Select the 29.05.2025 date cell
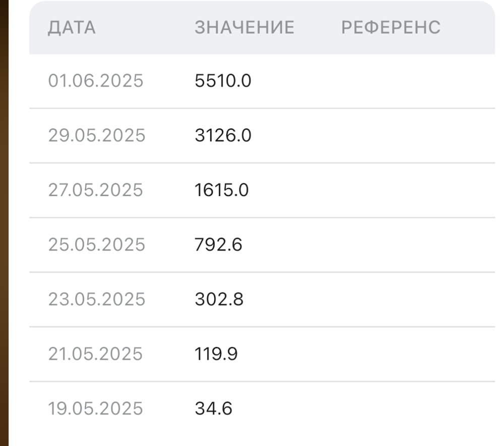This screenshot has width=504, height=446. tap(97, 136)
